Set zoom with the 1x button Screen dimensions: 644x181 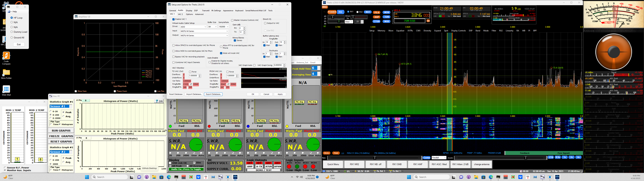tap(564, 157)
